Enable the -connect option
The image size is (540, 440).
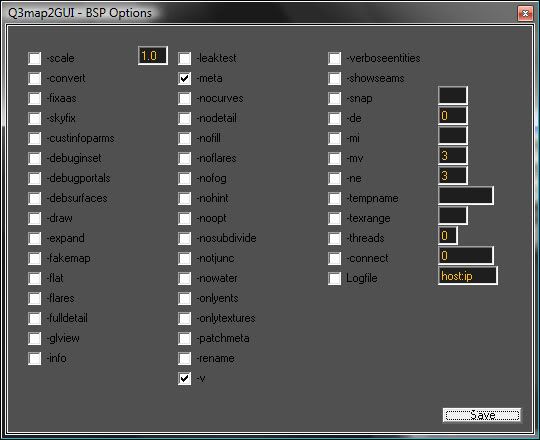tap(334, 258)
